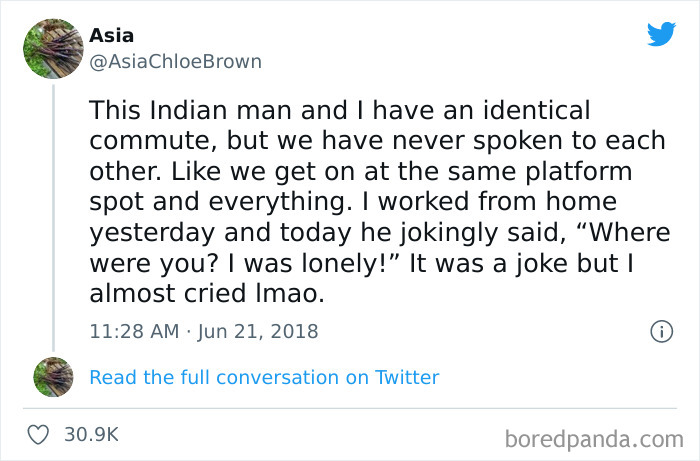Image resolution: width=700 pixels, height=461 pixels.
Task: Open the circled info icon
Action: [x=660, y=331]
